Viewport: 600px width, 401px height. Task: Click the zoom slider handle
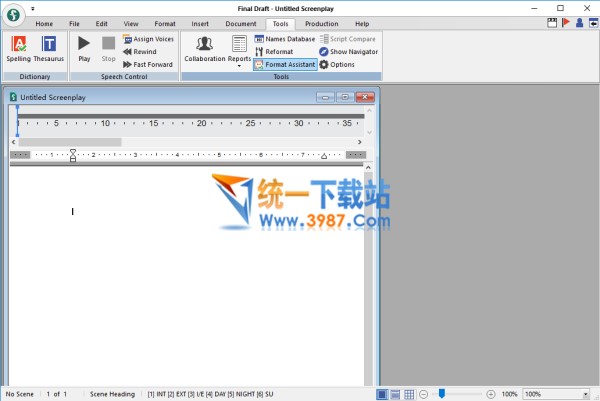[x=442, y=393]
